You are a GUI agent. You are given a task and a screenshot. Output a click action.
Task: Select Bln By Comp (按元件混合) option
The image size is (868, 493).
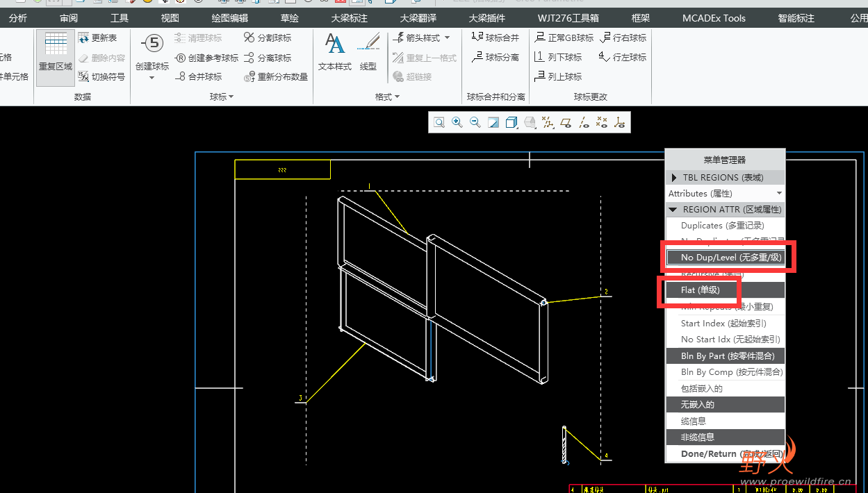[725, 372]
